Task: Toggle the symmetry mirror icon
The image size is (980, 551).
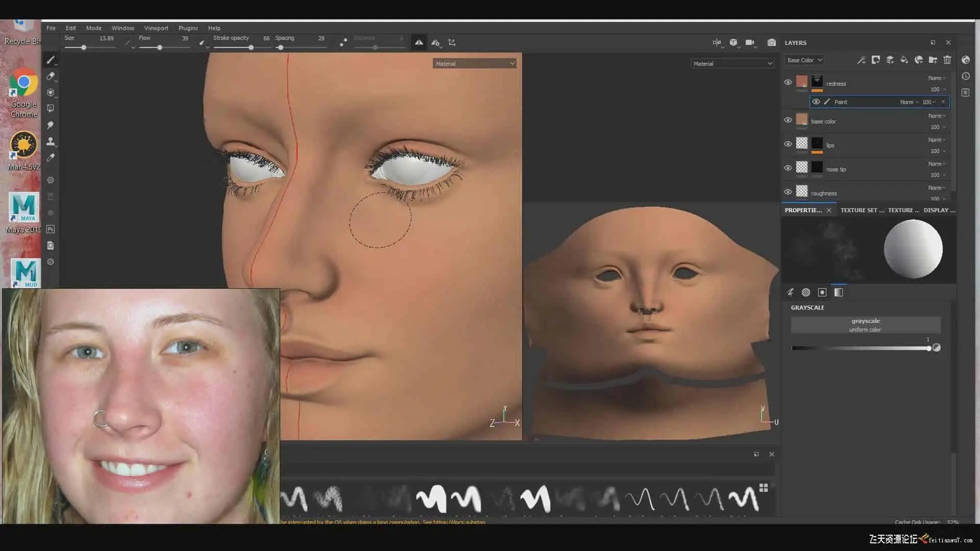Action: (419, 43)
